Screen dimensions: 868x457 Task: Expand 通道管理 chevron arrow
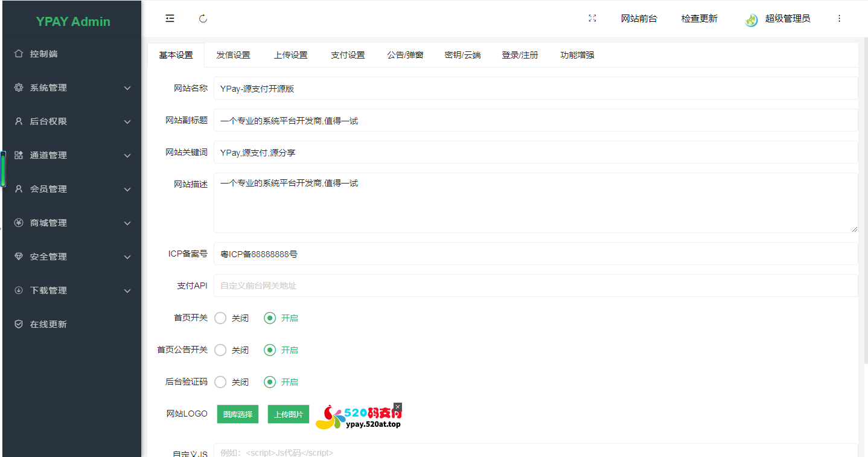click(x=127, y=156)
